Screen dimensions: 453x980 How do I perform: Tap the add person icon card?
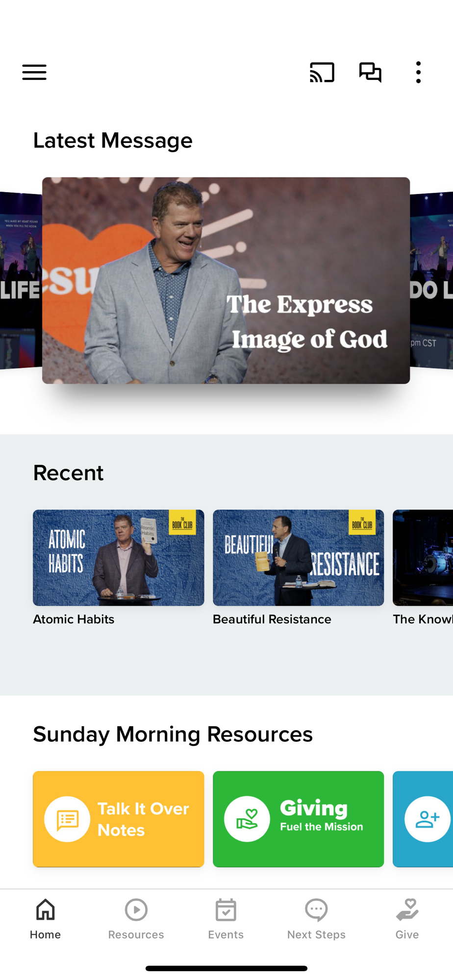pyautogui.click(x=423, y=819)
